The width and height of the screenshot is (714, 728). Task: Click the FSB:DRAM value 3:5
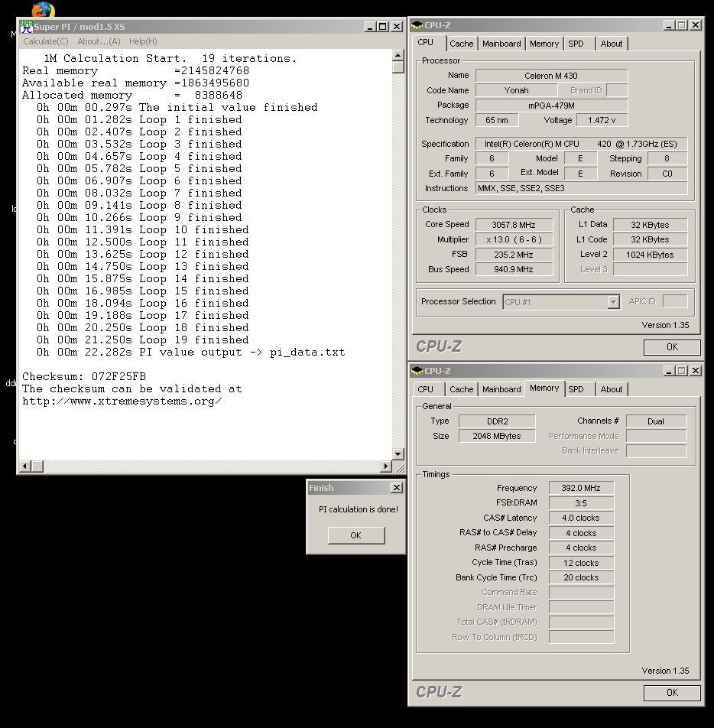tap(581, 503)
